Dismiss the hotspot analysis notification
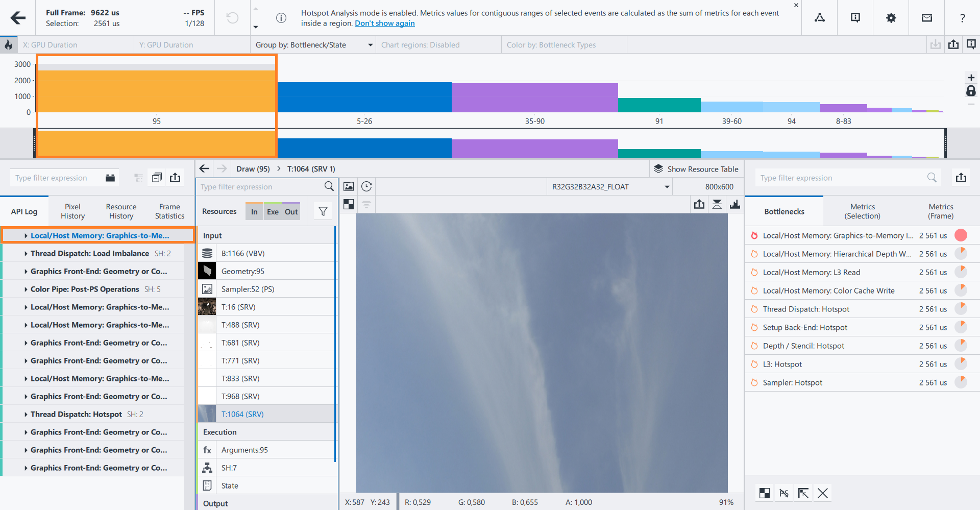This screenshot has height=510, width=980. point(796,5)
